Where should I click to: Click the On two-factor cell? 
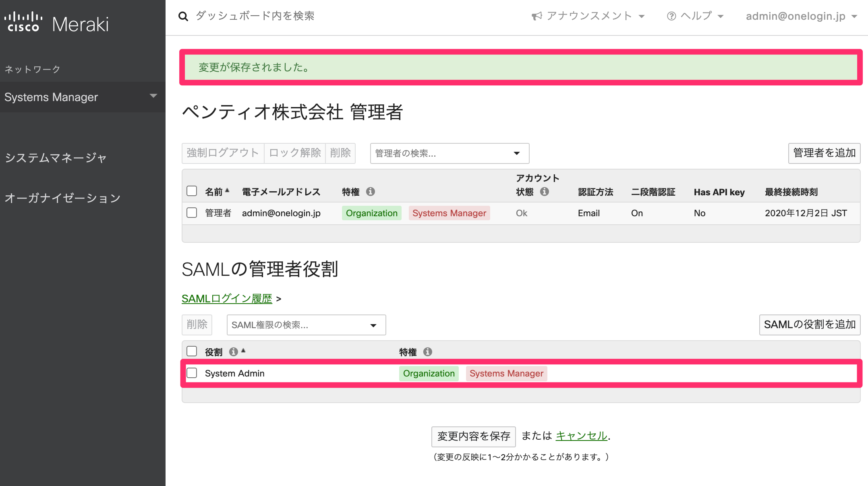tap(637, 213)
